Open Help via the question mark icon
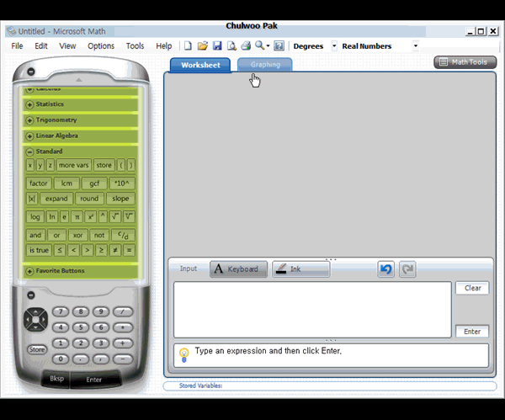The image size is (505, 420). [x=279, y=46]
